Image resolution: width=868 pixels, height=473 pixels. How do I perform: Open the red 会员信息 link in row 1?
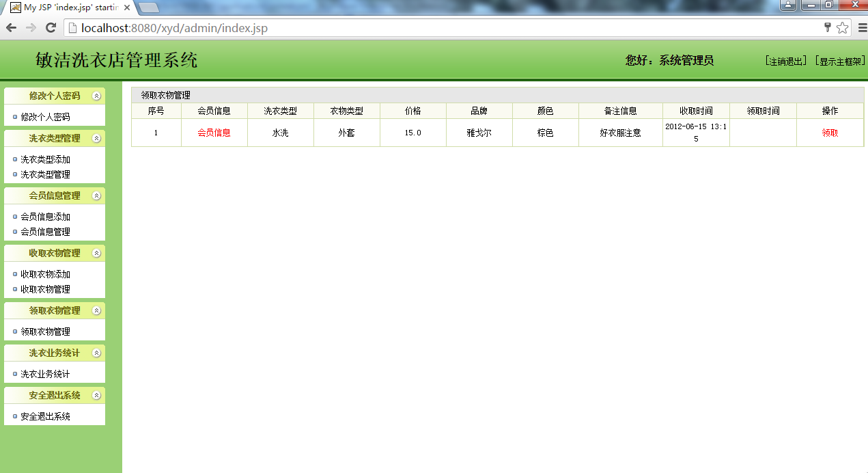(214, 133)
